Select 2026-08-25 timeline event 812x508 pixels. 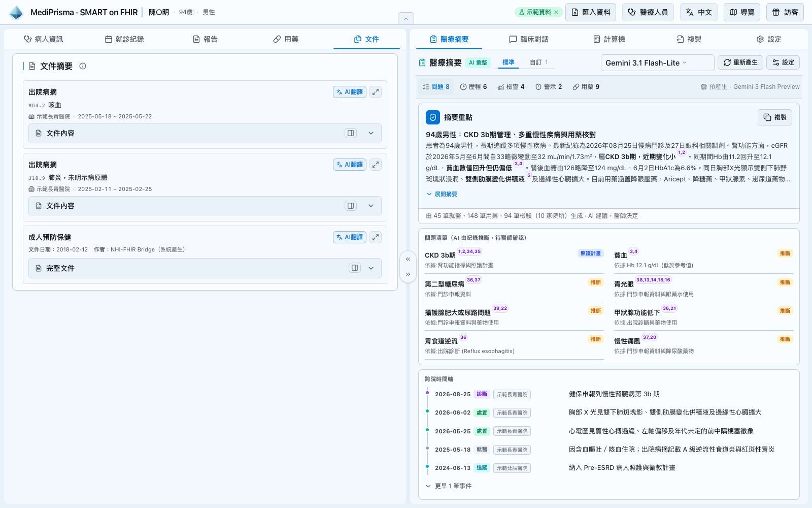pos(609,394)
